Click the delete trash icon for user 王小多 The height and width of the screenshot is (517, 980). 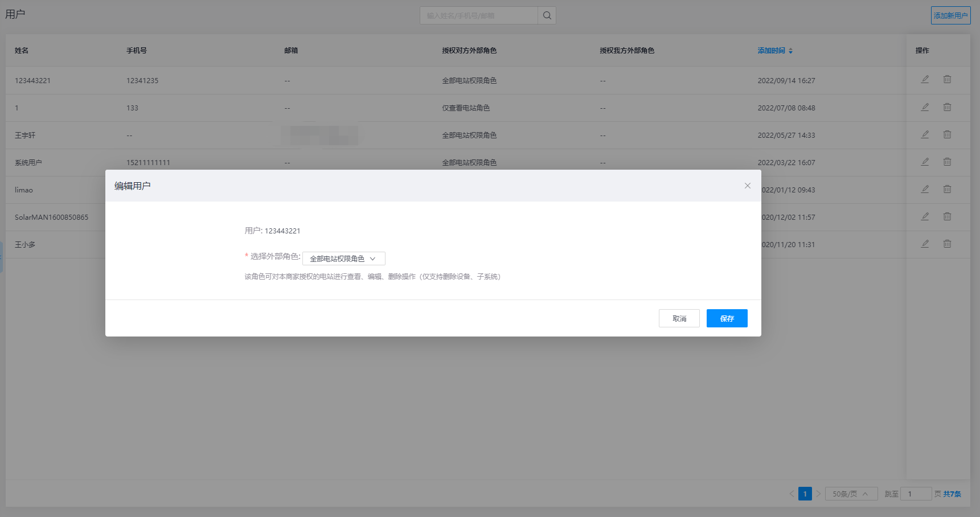[x=947, y=244]
